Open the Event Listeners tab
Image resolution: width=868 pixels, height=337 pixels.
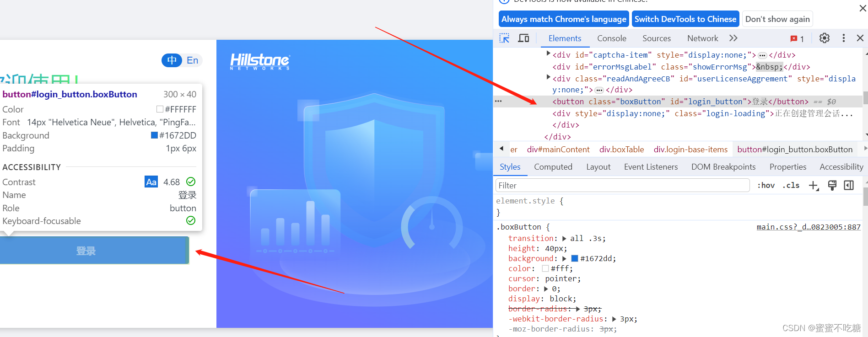pos(651,167)
